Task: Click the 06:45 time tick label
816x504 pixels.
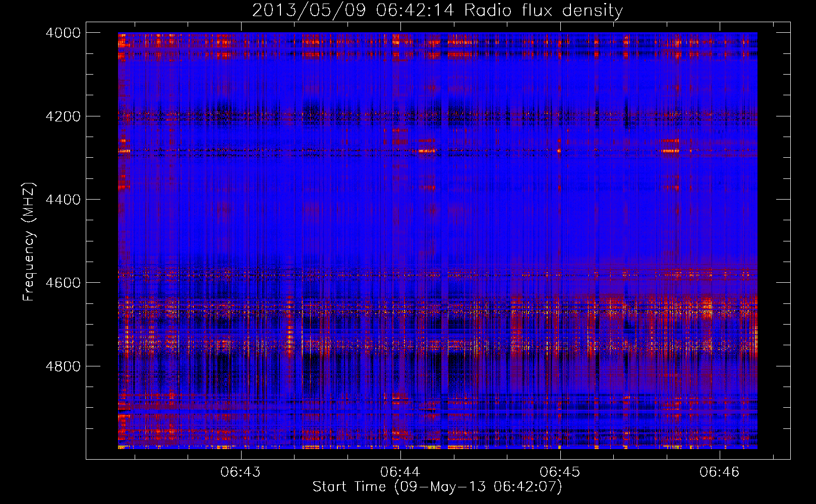Action: (560, 472)
